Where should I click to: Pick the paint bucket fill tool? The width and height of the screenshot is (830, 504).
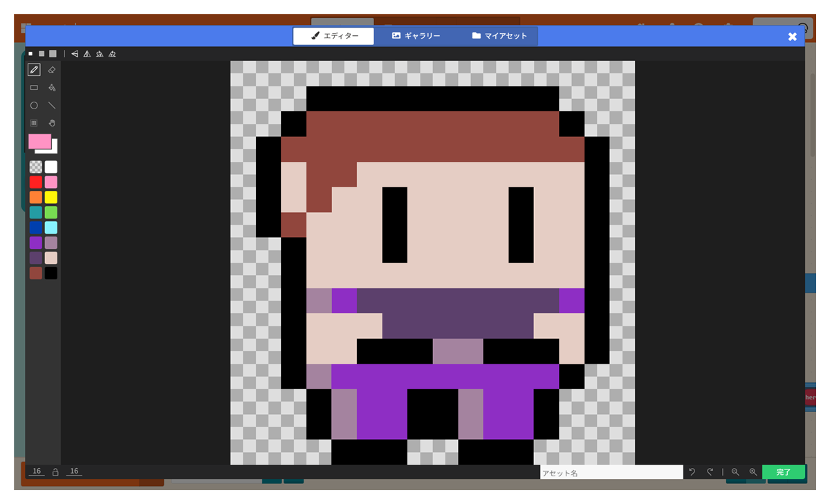52,88
